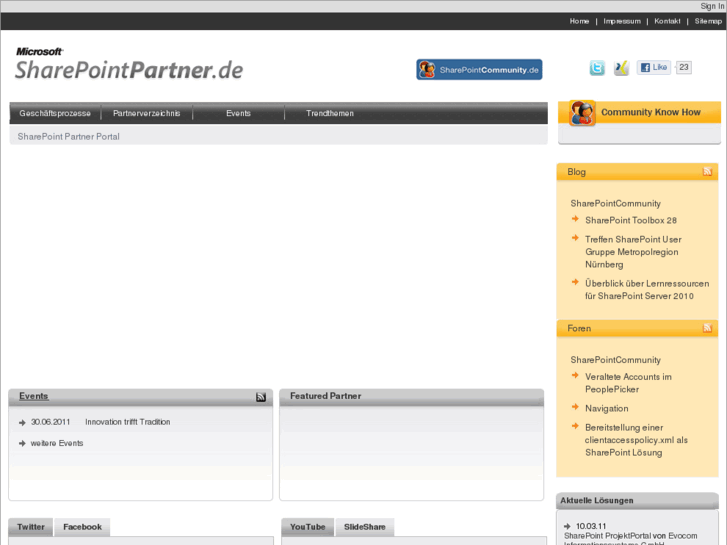The width and height of the screenshot is (727, 545).
Task: Open SharePoint Toolbox 28 blog post
Action: click(x=631, y=220)
